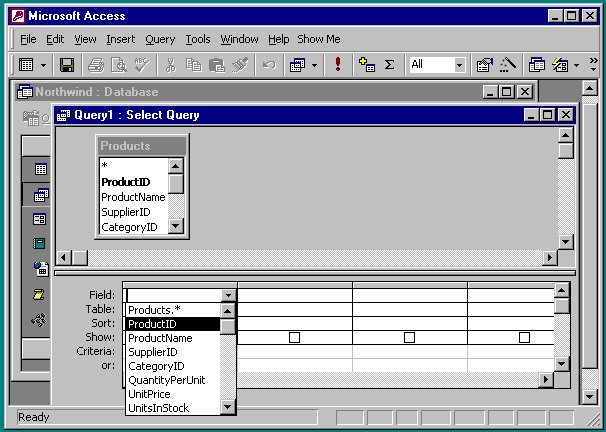Open the Properties toolbar icon
Image resolution: width=606 pixels, height=432 pixels.
pyautogui.click(x=485, y=65)
